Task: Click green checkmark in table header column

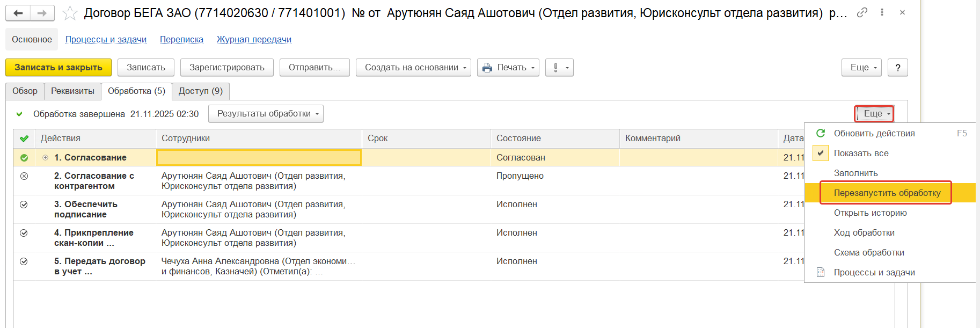Action: (x=24, y=139)
